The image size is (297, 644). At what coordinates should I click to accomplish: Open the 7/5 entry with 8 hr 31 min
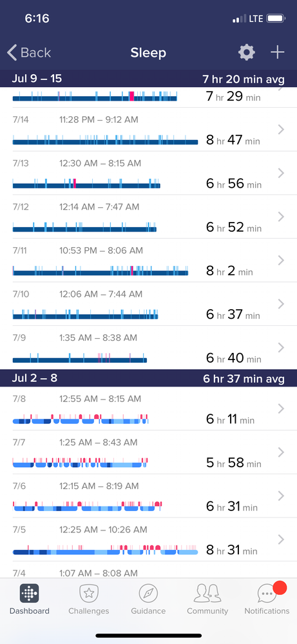pyautogui.click(x=148, y=539)
